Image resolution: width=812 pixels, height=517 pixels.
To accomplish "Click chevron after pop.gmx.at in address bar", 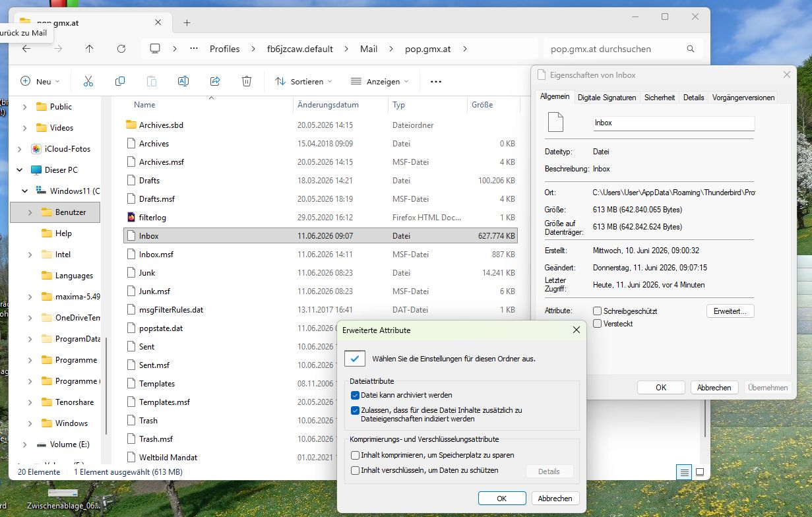I will pyautogui.click(x=465, y=49).
